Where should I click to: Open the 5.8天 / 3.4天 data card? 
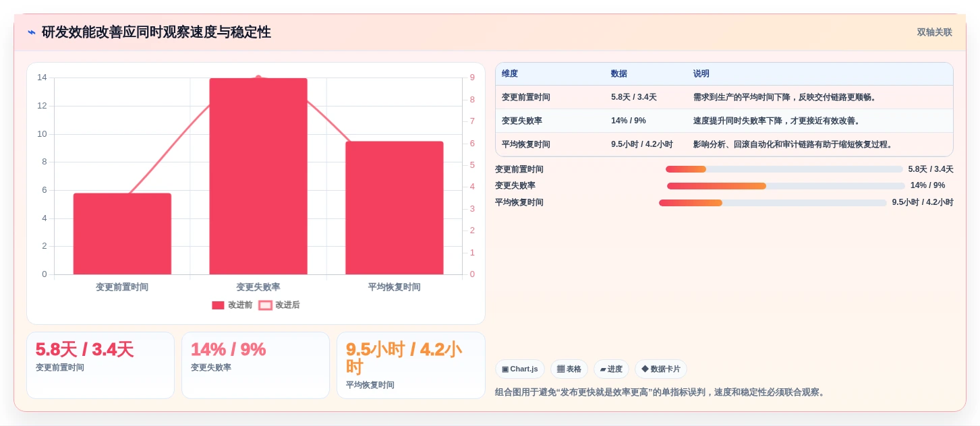click(x=100, y=365)
